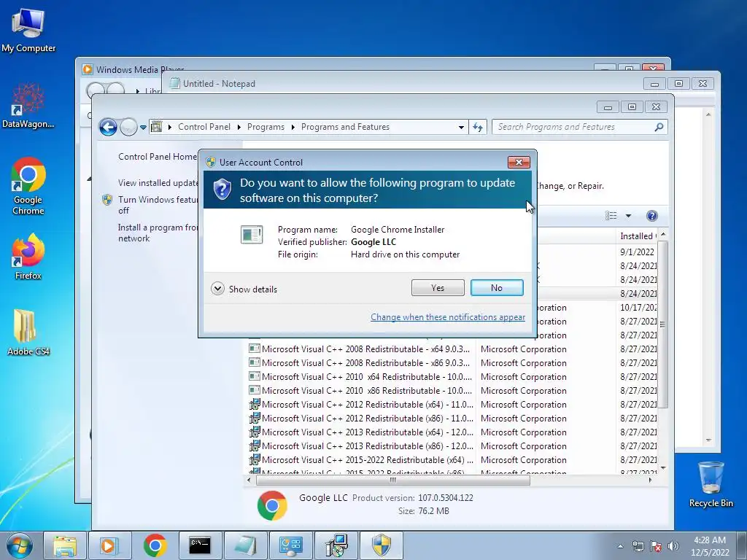Change the view using the view icon
The width and height of the screenshot is (747, 560).
point(611,216)
